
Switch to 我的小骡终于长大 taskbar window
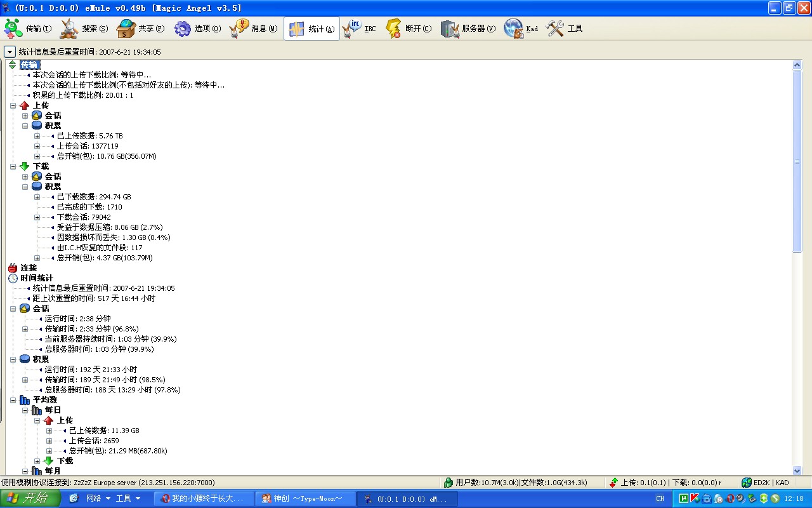tap(203, 498)
